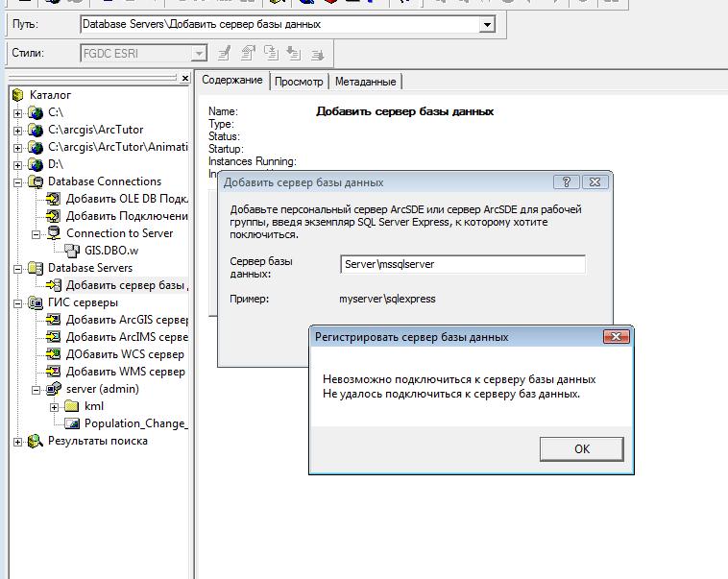The width and height of the screenshot is (728, 579).
Task: Close the catalog tree panel
Action: pos(184,78)
